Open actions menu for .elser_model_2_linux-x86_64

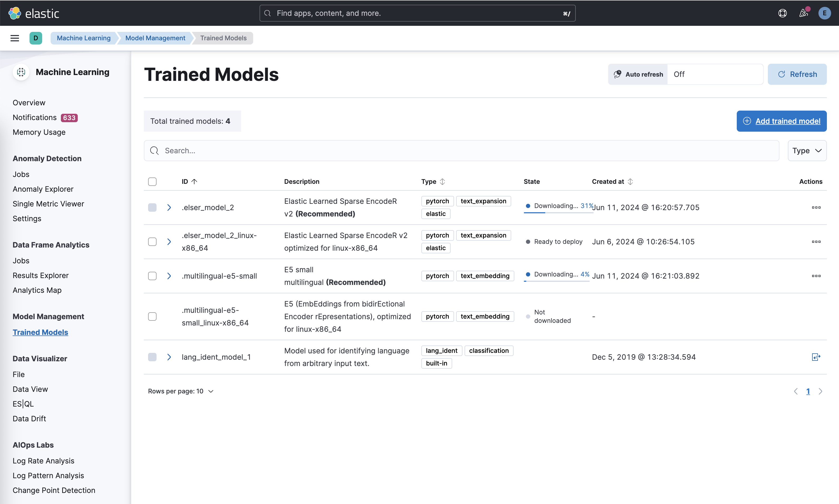pos(816,242)
